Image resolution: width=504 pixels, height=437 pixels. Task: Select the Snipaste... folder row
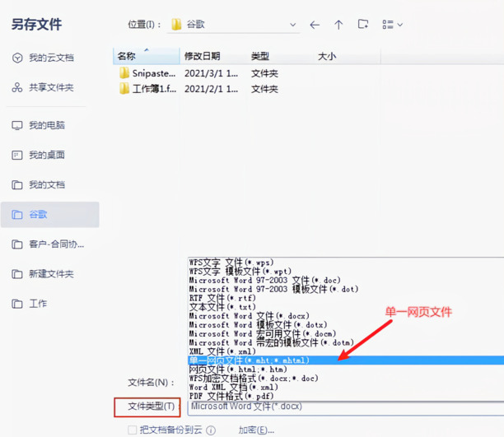point(199,73)
